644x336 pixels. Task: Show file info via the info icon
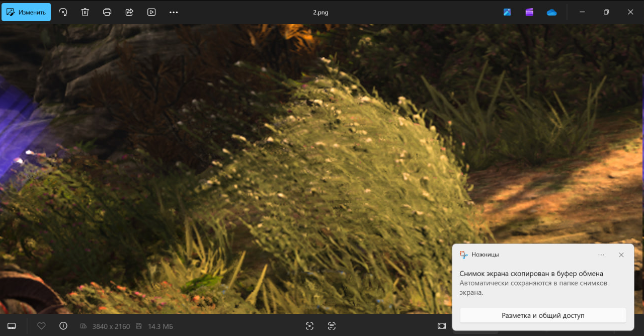click(63, 326)
